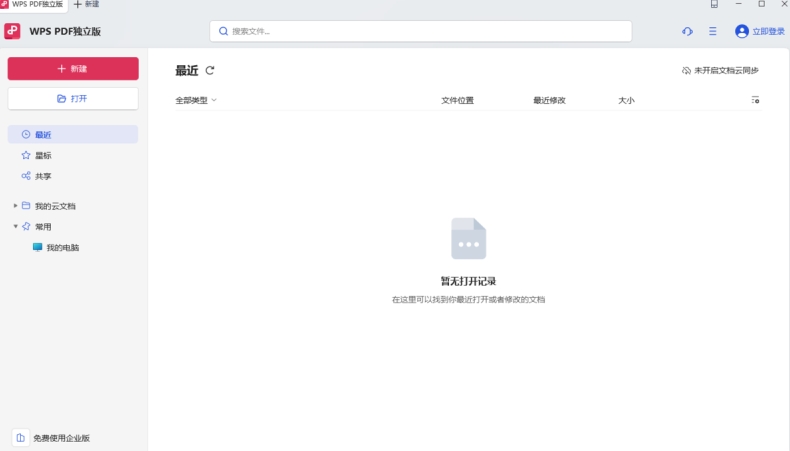Click the headset customer service icon

[688, 31]
